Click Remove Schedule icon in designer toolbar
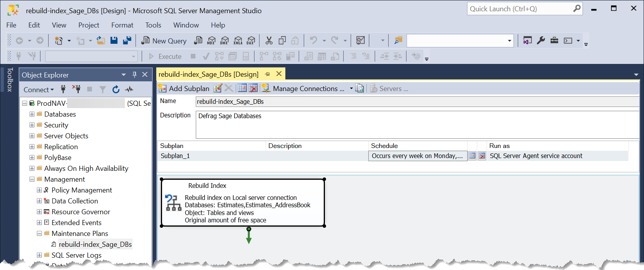The image size is (644, 270). [x=253, y=88]
